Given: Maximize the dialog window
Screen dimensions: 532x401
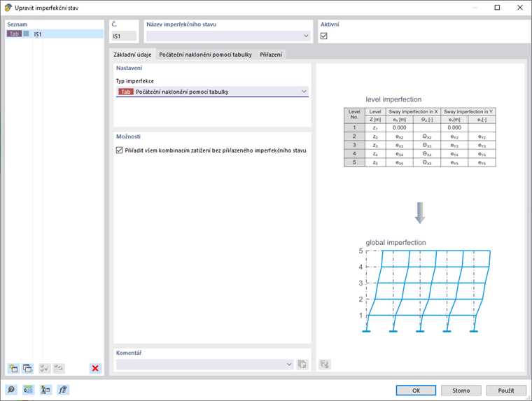Looking at the screenshot, I should click(x=497, y=8).
